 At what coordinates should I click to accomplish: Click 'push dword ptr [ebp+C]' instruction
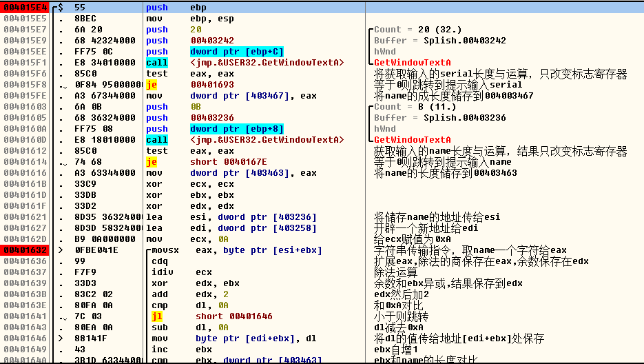[215, 52]
